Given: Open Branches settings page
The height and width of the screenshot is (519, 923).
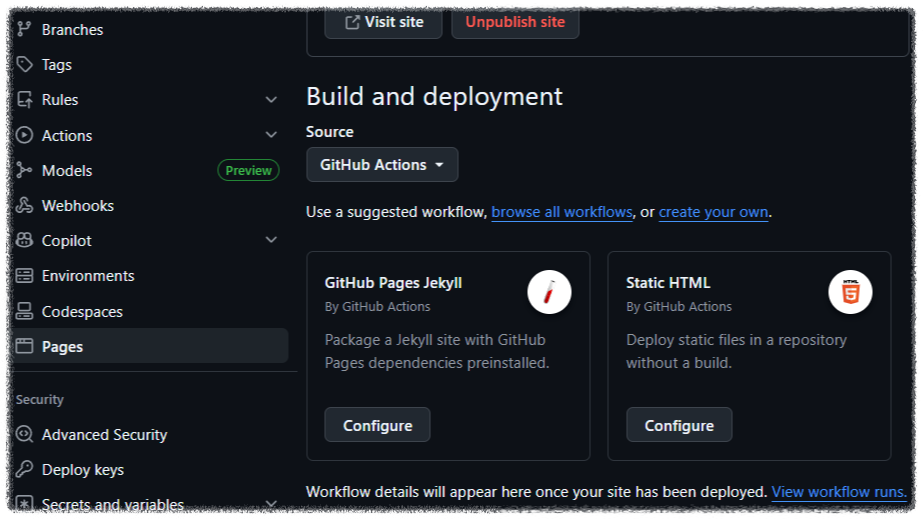Looking at the screenshot, I should [72, 29].
